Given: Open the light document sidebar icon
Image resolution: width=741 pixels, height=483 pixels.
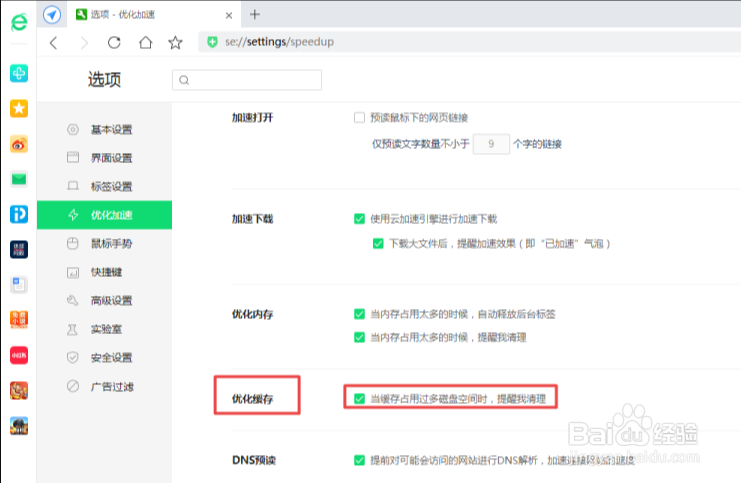Looking at the screenshot, I should 19,285.
